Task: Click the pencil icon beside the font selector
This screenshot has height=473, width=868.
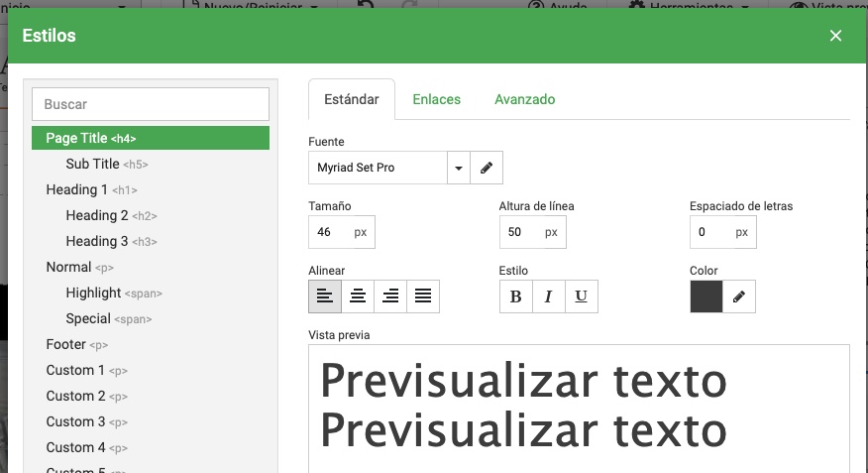Action: 486,169
